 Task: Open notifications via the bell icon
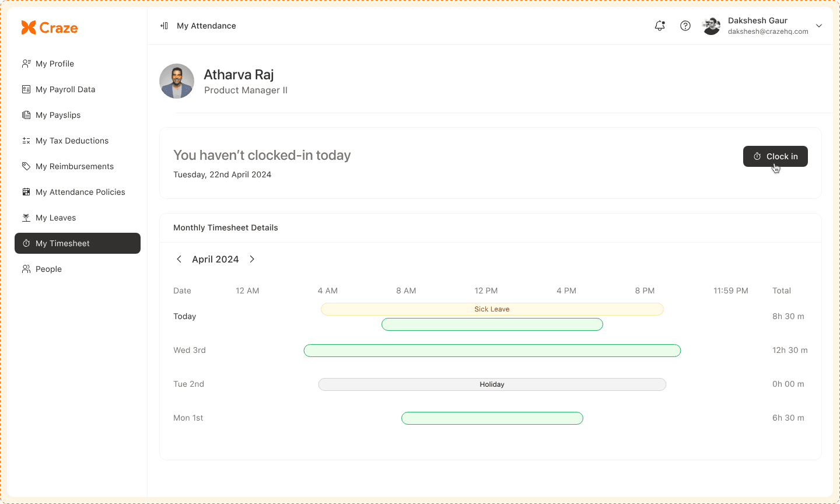(x=660, y=26)
